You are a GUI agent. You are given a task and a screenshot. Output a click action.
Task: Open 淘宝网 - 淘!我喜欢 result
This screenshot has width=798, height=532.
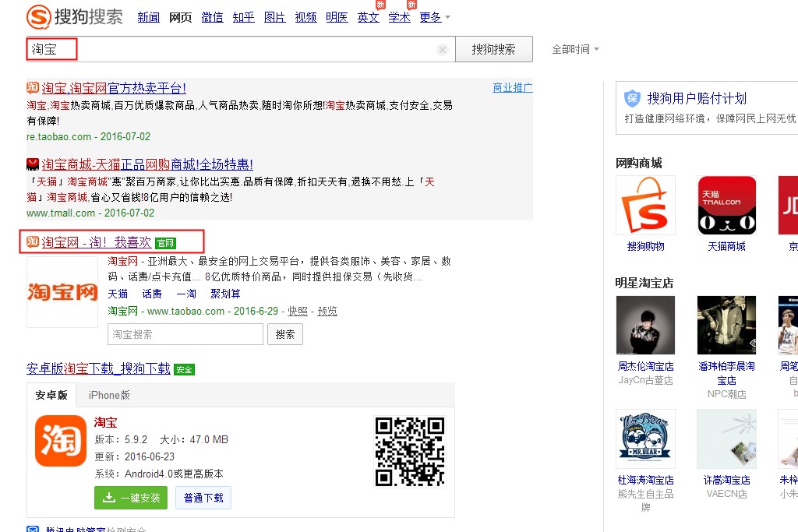(x=96, y=242)
